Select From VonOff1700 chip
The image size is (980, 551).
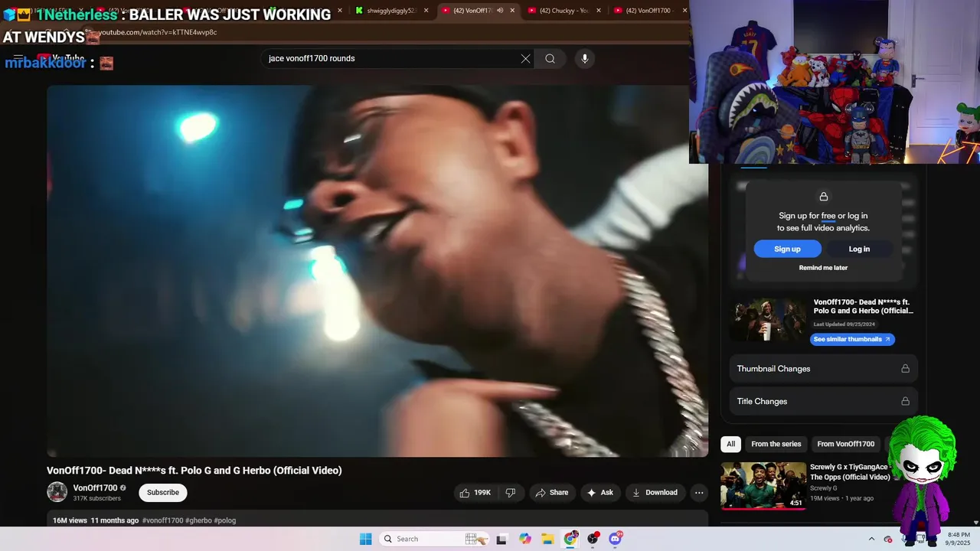[x=845, y=444]
